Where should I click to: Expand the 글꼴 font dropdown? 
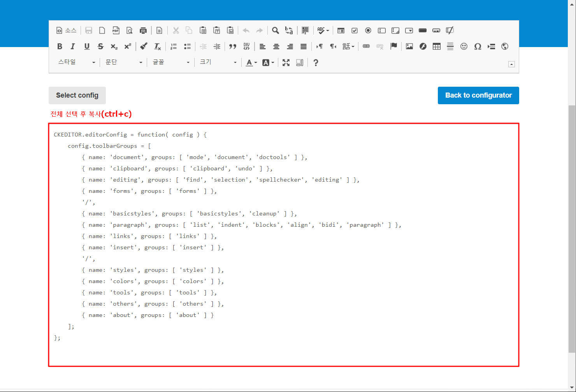click(171, 62)
